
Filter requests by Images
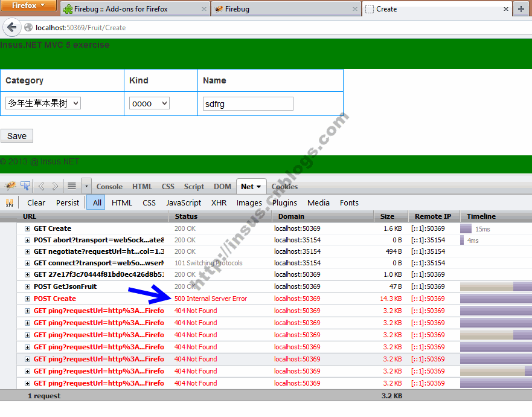point(249,202)
